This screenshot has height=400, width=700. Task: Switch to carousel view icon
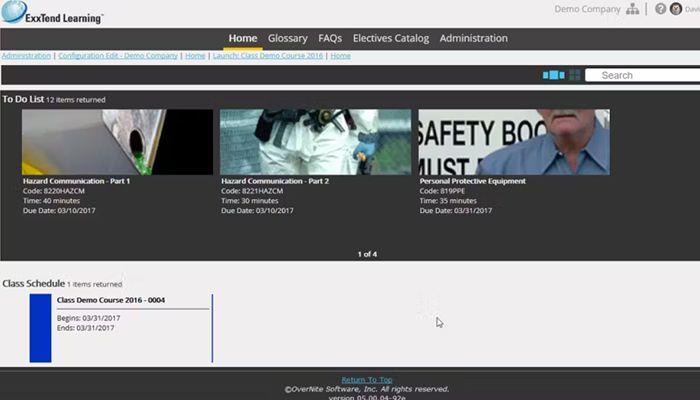[x=553, y=75]
